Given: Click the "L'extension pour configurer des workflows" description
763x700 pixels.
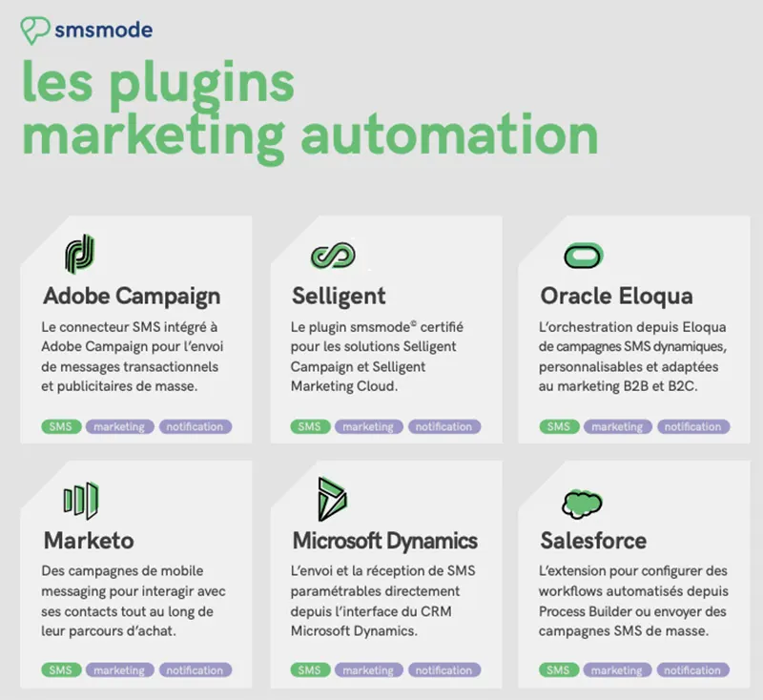Looking at the screenshot, I should [633, 601].
